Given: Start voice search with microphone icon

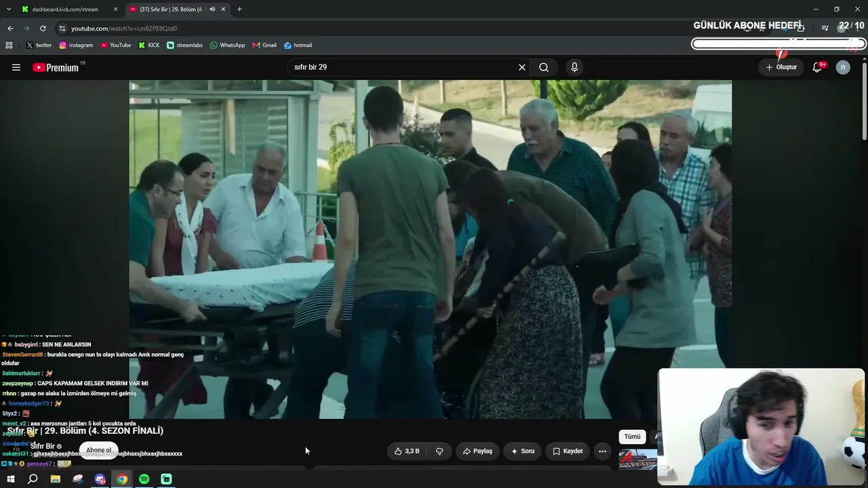Looking at the screenshot, I should point(574,67).
